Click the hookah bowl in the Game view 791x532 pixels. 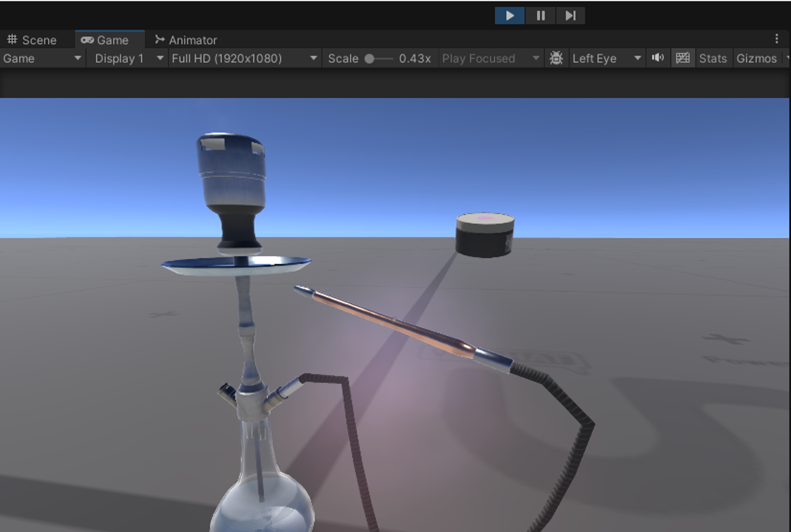pyautogui.click(x=233, y=194)
